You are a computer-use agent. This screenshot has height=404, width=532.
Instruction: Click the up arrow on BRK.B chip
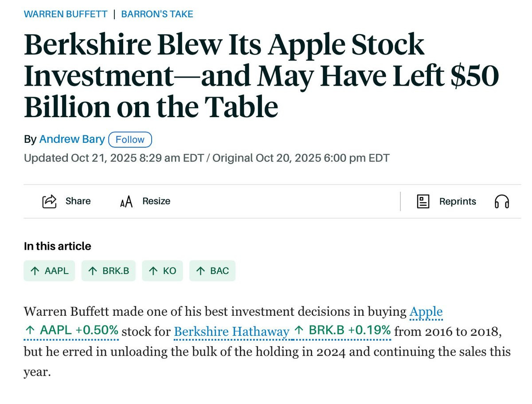pos(92,271)
